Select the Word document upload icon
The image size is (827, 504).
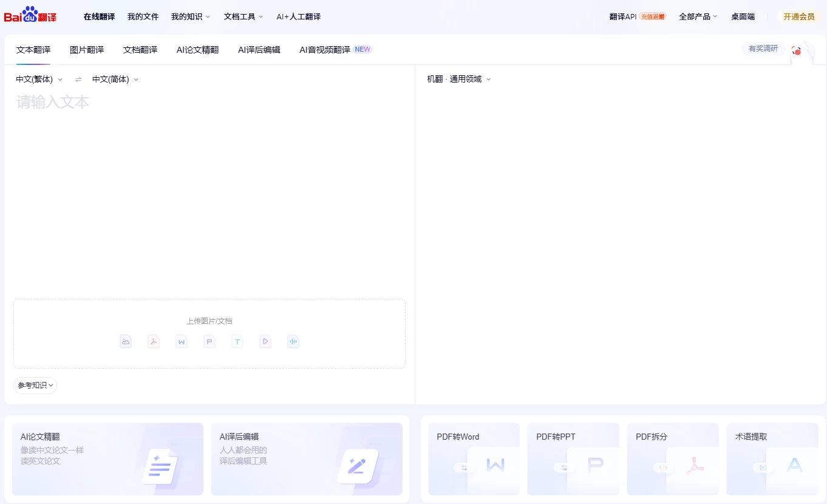click(182, 341)
